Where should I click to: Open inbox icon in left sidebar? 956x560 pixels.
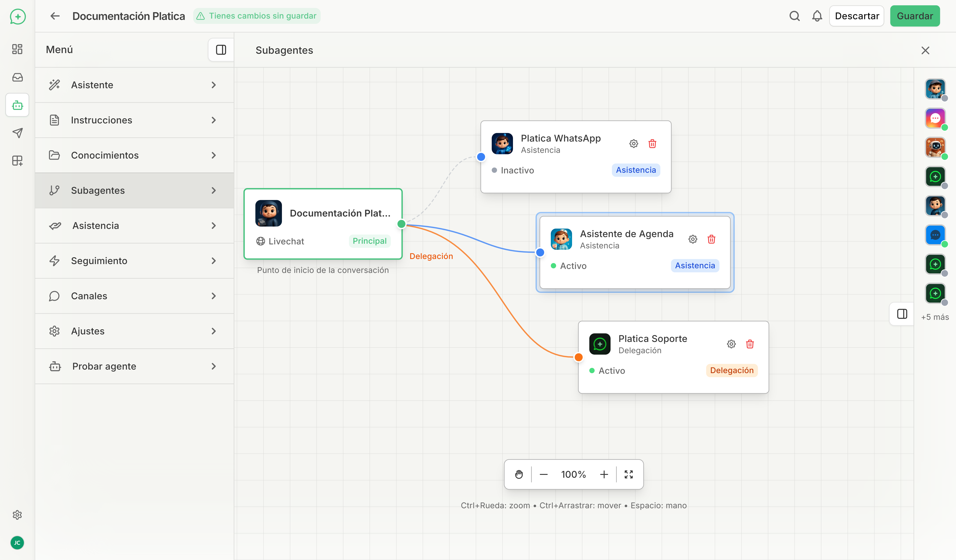point(17,77)
